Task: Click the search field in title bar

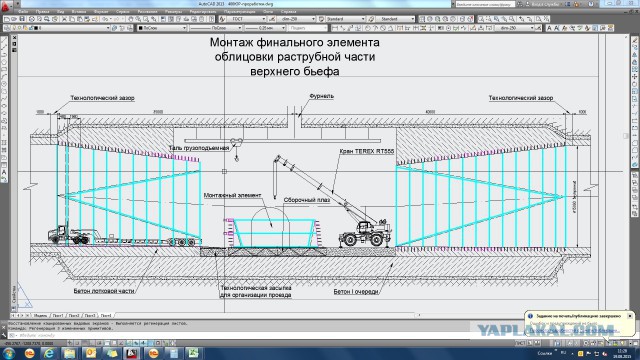Action: (484, 4)
